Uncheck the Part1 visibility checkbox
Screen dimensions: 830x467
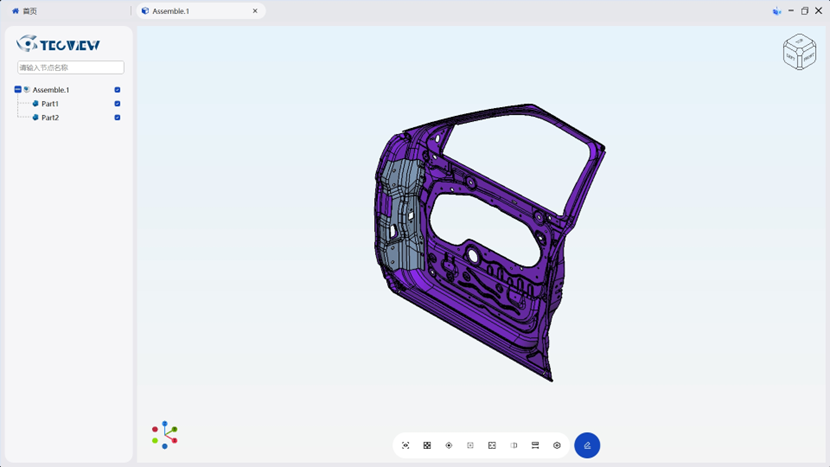117,104
